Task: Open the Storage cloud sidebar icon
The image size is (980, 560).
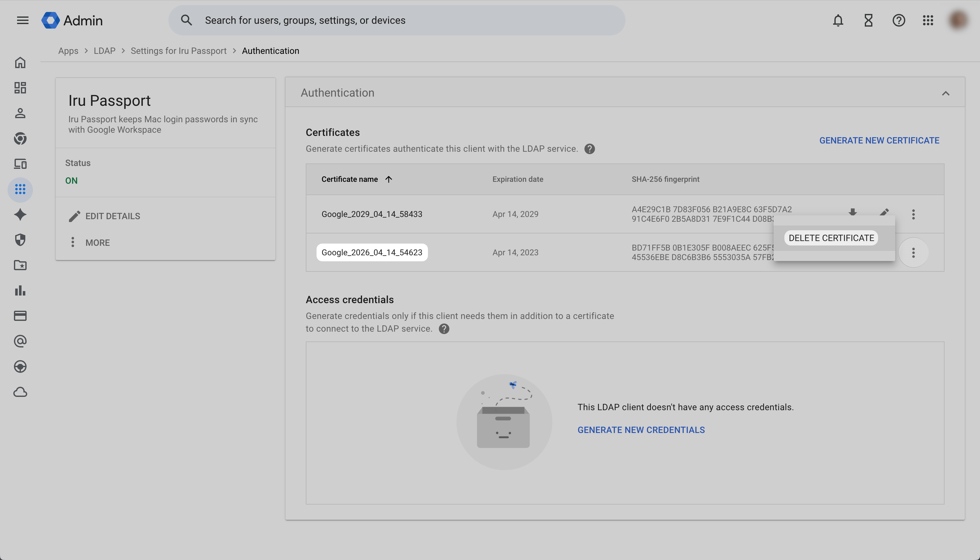Action: 20,392
